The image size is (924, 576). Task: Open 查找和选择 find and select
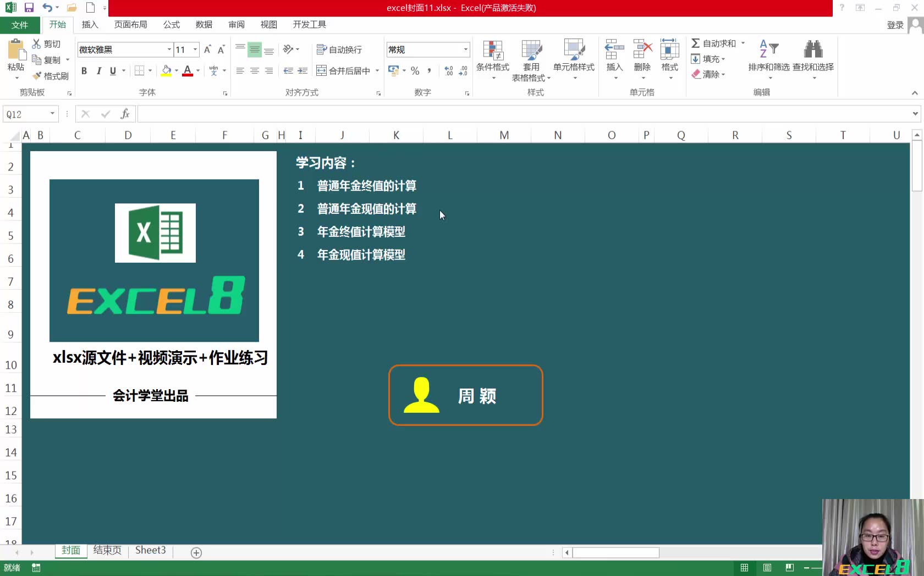point(813,59)
